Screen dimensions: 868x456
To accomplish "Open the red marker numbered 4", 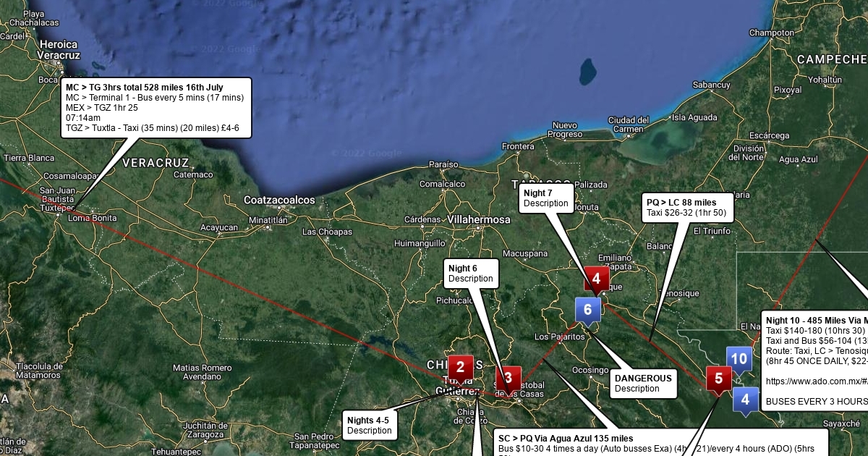I will point(597,279).
